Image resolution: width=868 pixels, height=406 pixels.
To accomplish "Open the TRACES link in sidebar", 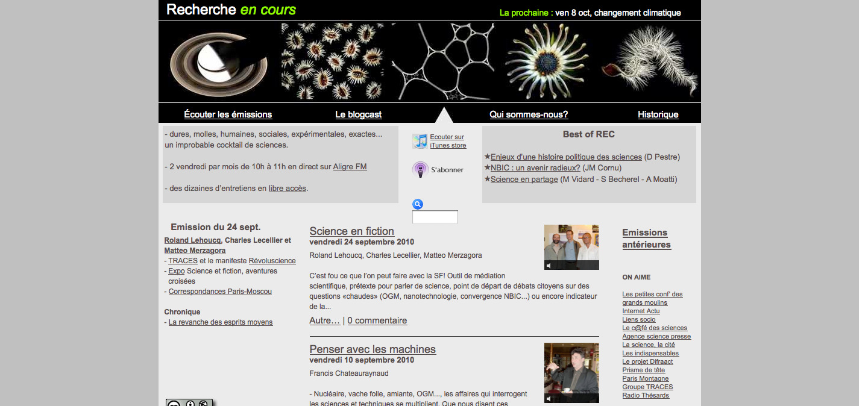I will pos(183,261).
